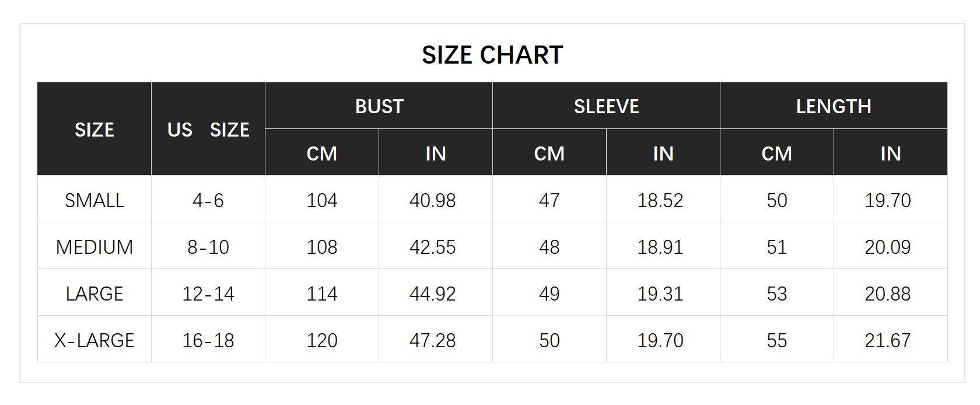
Task: Click the LENGTH column header
Action: click(834, 106)
